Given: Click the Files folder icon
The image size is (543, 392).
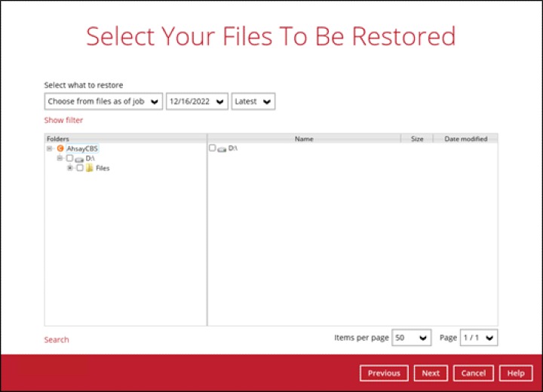Looking at the screenshot, I should pos(89,168).
